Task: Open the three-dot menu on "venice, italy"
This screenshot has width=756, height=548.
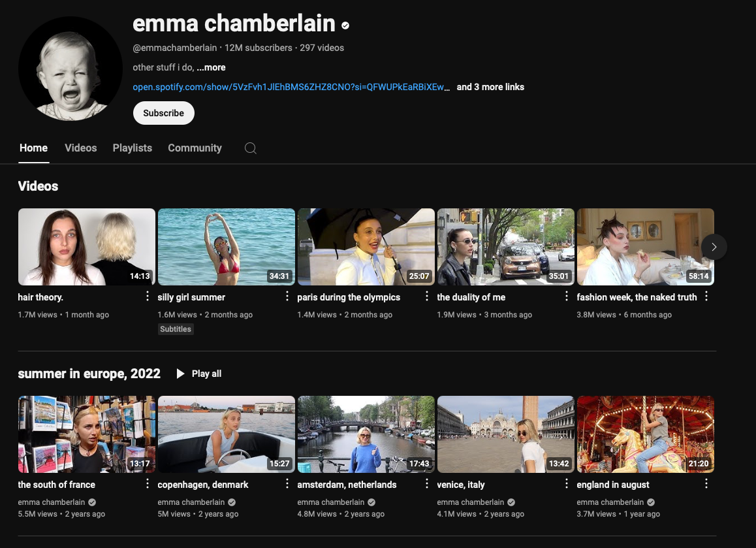Action: pyautogui.click(x=566, y=484)
